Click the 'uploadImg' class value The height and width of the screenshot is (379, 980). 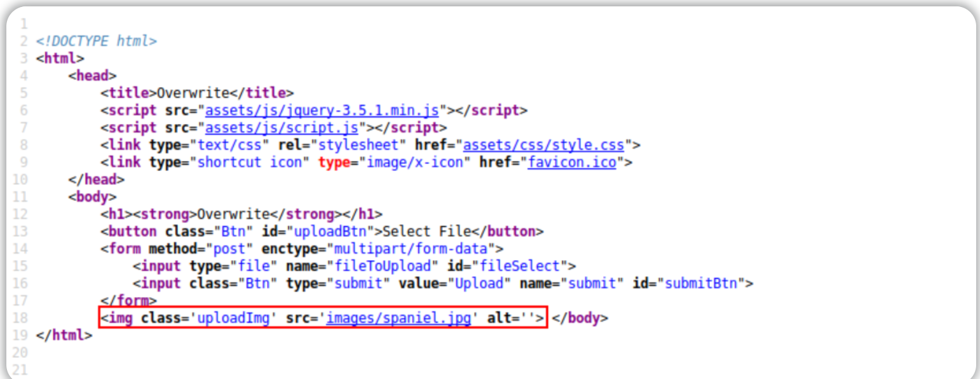pos(233,318)
